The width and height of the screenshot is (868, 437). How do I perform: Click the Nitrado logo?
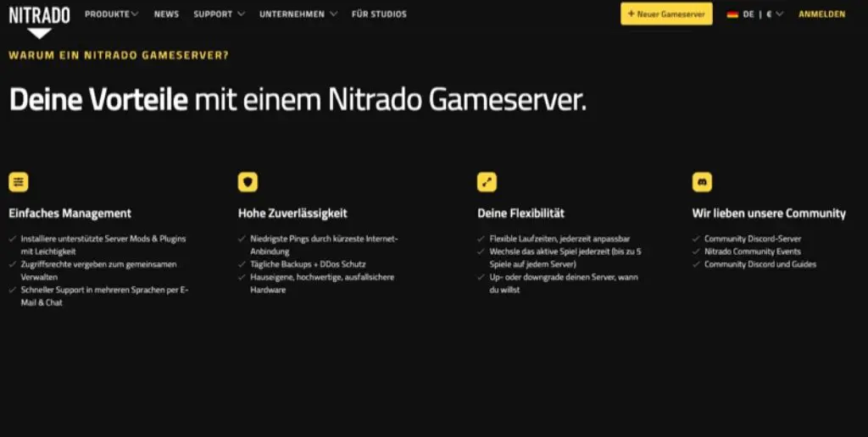pyautogui.click(x=39, y=21)
